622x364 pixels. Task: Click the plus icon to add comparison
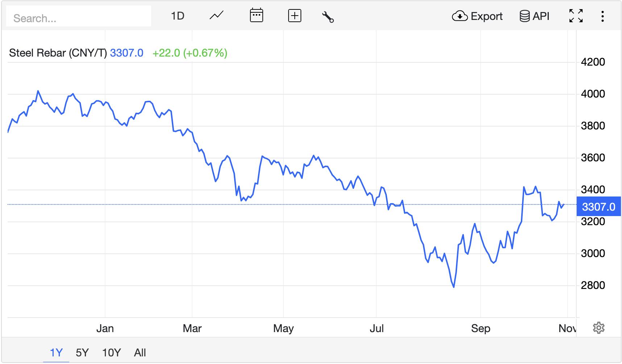tap(294, 16)
